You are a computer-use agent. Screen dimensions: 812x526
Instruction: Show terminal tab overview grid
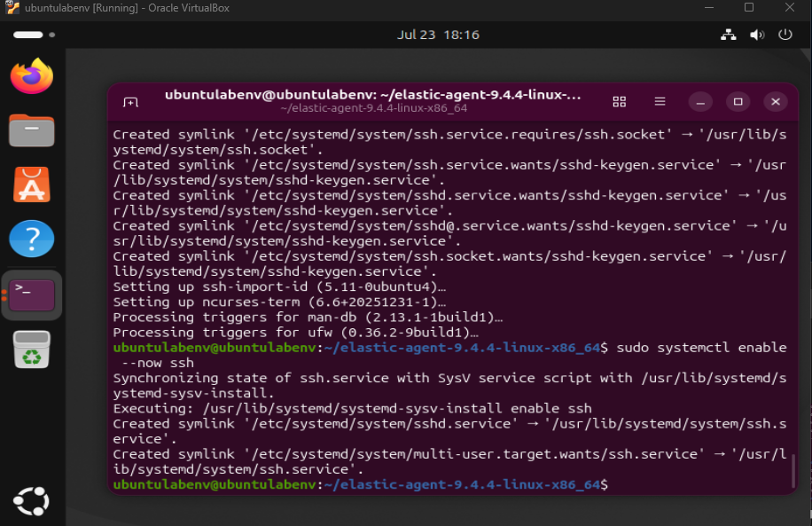click(620, 102)
